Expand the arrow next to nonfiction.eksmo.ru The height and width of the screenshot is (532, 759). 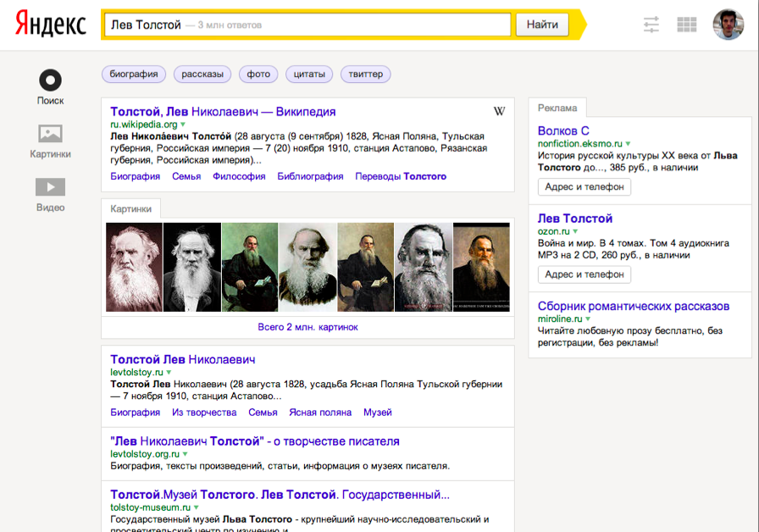(x=628, y=144)
